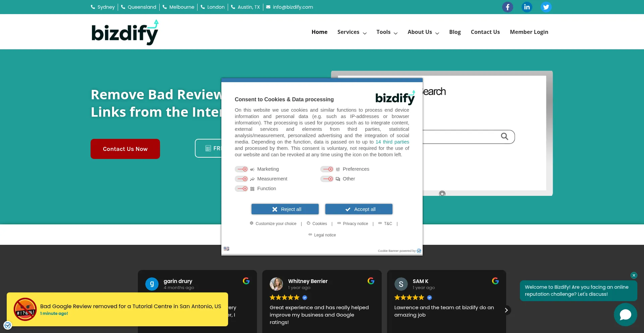Click the cookie consent badge icon bottom-left
This screenshot has width=644, height=333.
(8, 325)
